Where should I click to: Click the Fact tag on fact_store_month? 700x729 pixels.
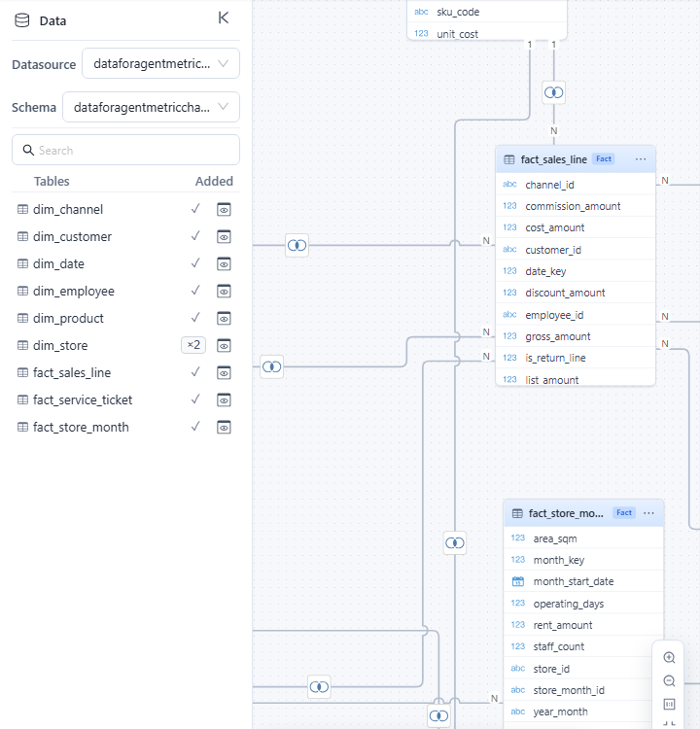(624, 513)
